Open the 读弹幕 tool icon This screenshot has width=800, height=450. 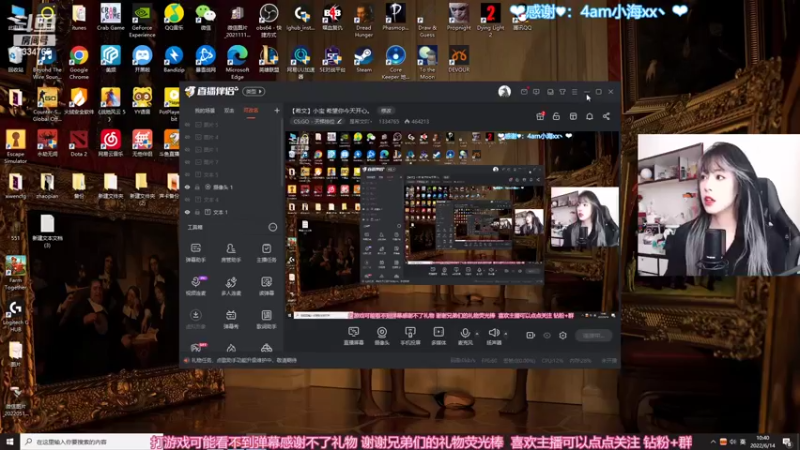click(266, 286)
